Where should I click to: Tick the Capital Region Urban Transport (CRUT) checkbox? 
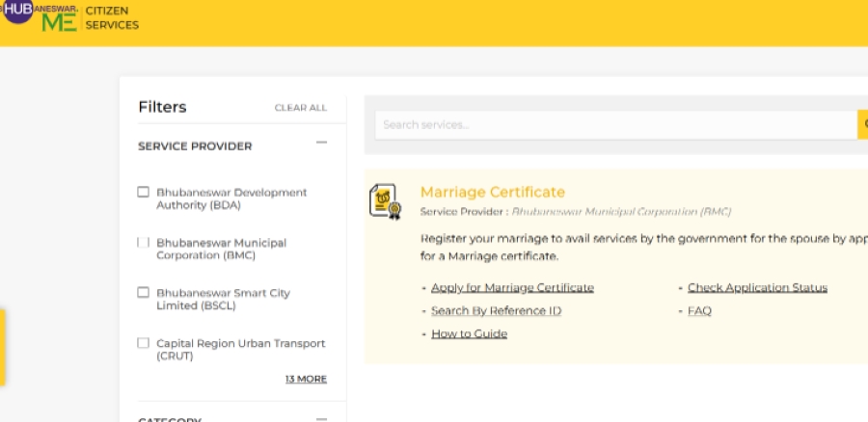click(144, 343)
